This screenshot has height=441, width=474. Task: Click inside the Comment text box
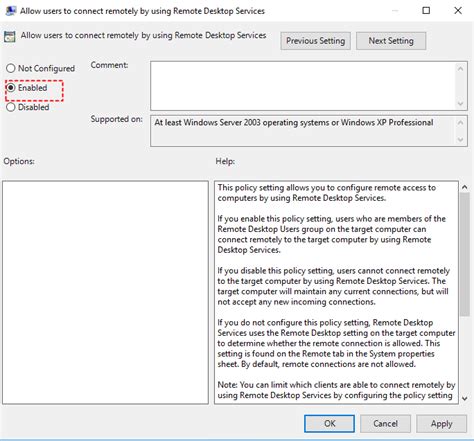click(x=302, y=86)
